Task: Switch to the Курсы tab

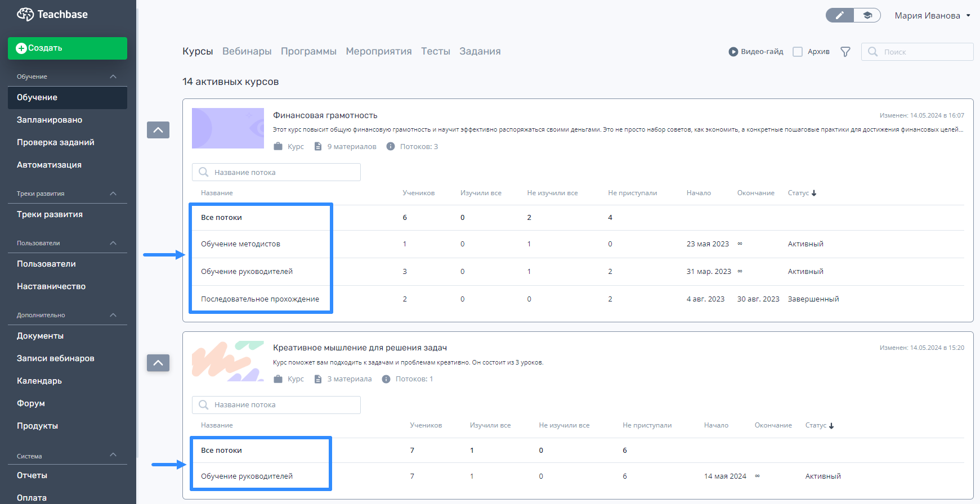Action: [x=198, y=51]
